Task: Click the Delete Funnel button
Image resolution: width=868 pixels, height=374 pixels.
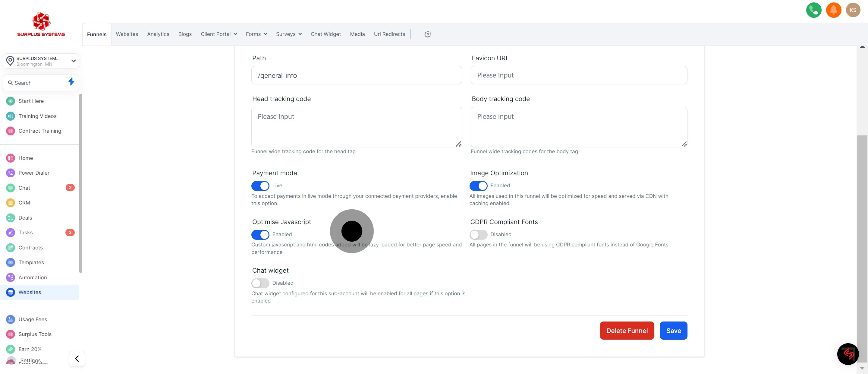Action: tap(627, 331)
